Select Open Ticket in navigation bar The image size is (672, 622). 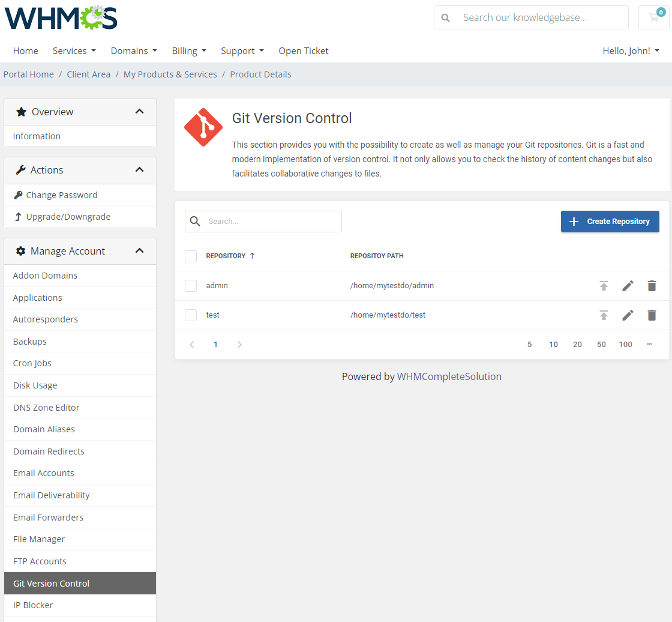pyautogui.click(x=304, y=50)
